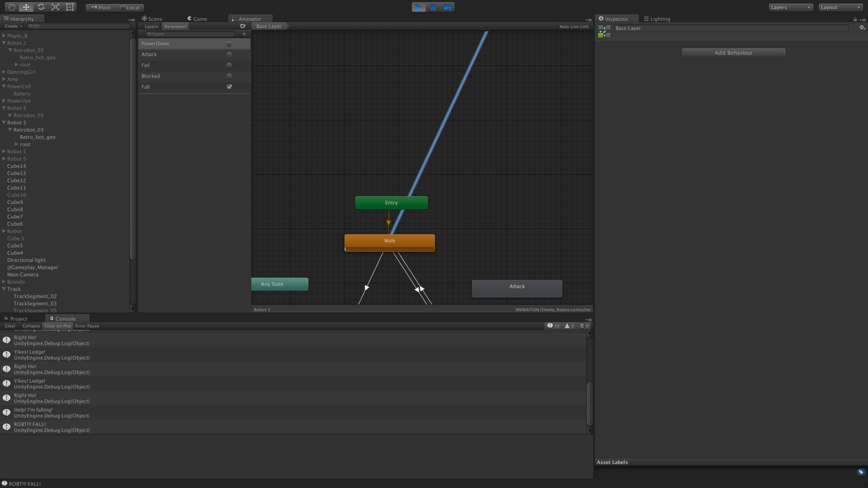Click Clear in the Console toolbar
868x488 pixels.
point(10,326)
